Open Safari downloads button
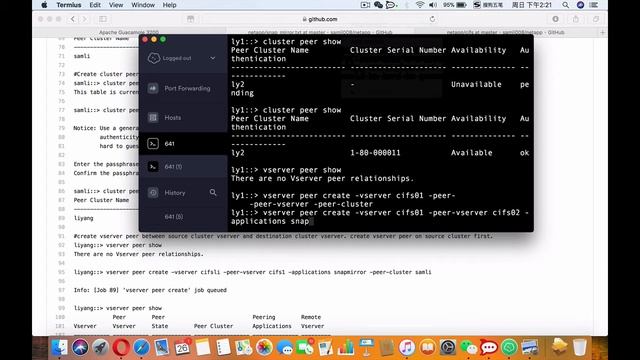This screenshot has width=640, height=360. [x=556, y=19]
